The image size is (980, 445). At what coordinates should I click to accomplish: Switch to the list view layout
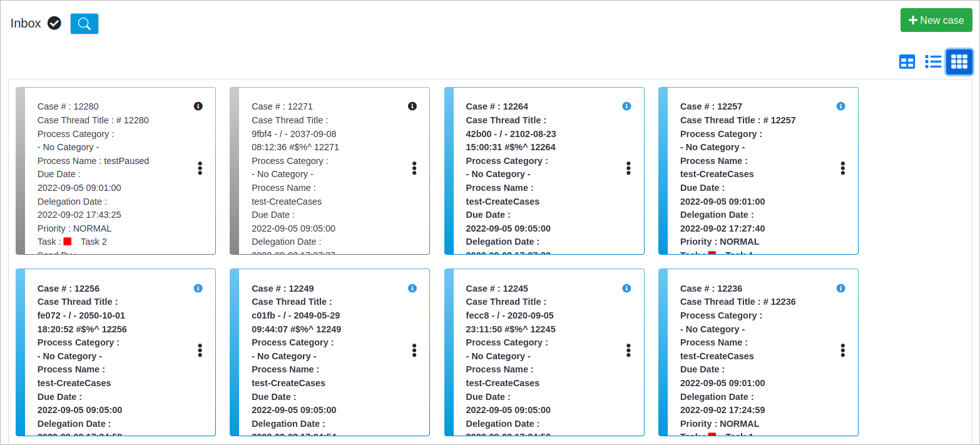pyautogui.click(x=933, y=61)
